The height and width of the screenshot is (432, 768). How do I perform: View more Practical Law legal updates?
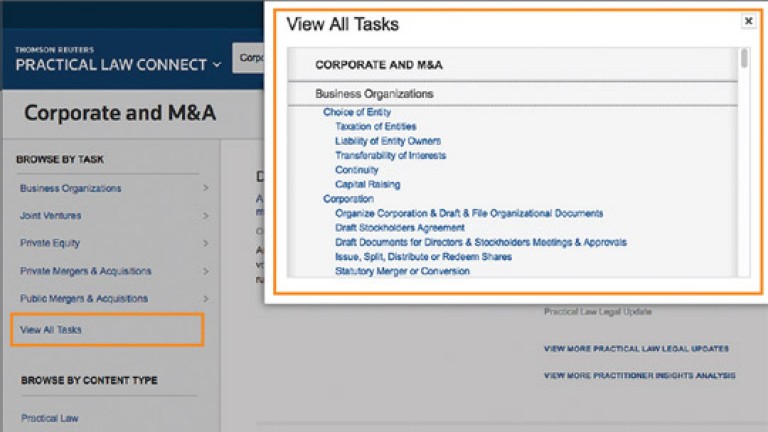[636, 349]
